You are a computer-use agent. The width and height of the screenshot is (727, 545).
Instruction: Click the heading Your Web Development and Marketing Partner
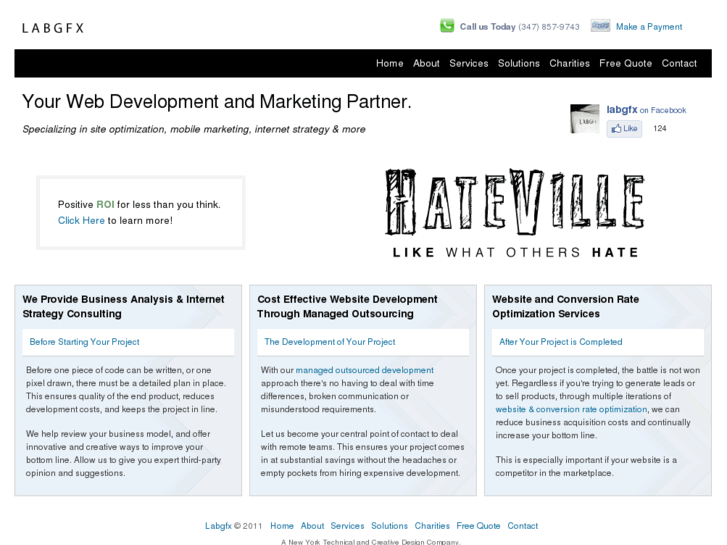217,102
